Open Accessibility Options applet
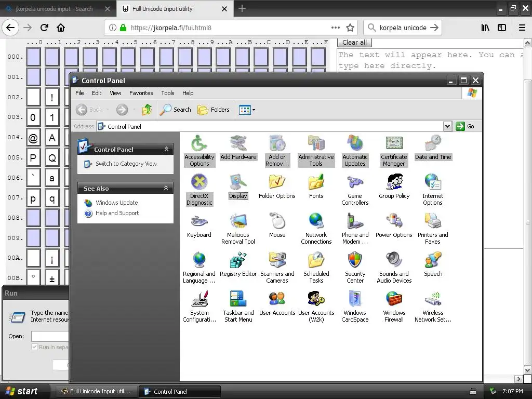 click(199, 151)
